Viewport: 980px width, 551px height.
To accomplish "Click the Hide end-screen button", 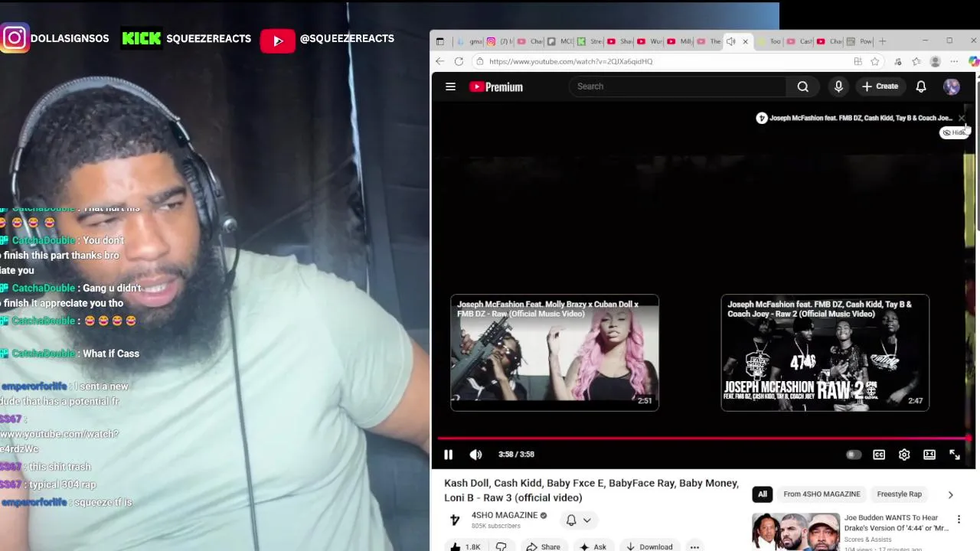I will coord(954,132).
